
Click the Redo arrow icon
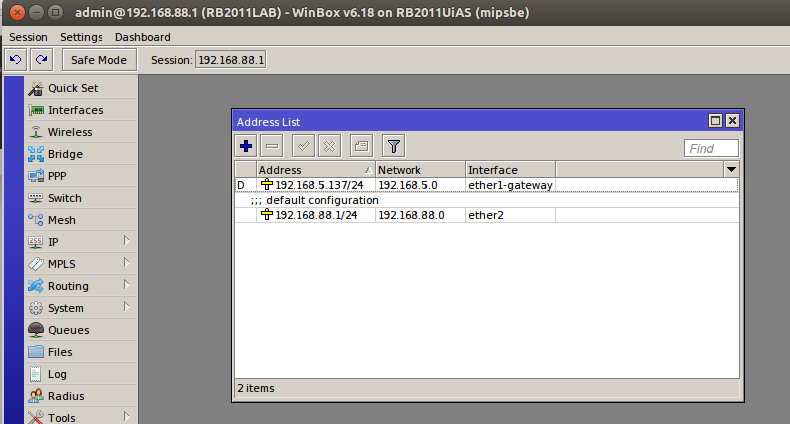40,60
